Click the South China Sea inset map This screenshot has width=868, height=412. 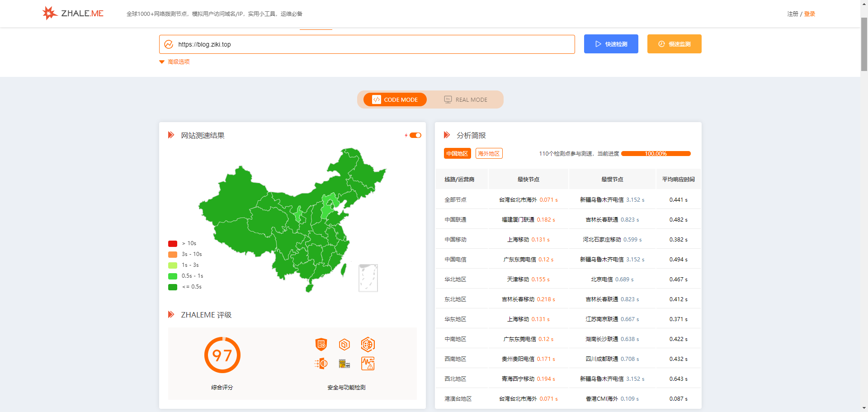(x=368, y=278)
